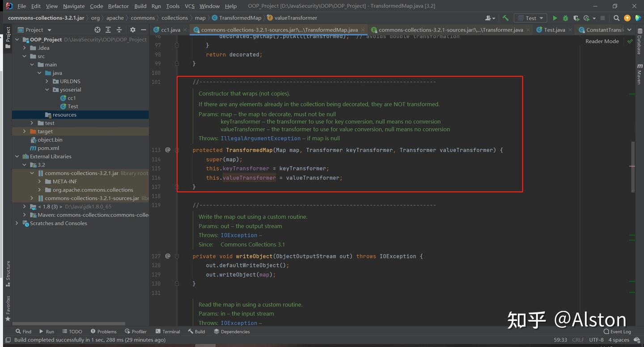The width and height of the screenshot is (644, 347).
Task: Expand the URLDNS package
Action: point(47,81)
